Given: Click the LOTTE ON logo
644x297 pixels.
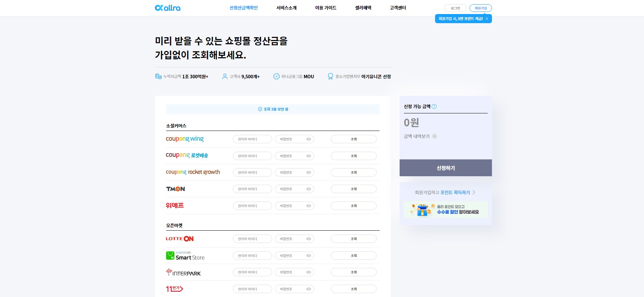Looking at the screenshot, I should [x=180, y=239].
